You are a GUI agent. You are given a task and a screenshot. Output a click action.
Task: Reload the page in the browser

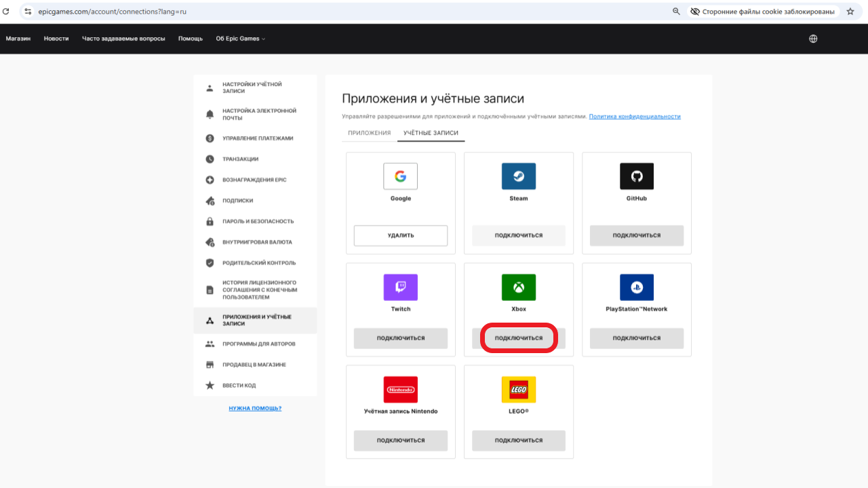click(x=6, y=12)
